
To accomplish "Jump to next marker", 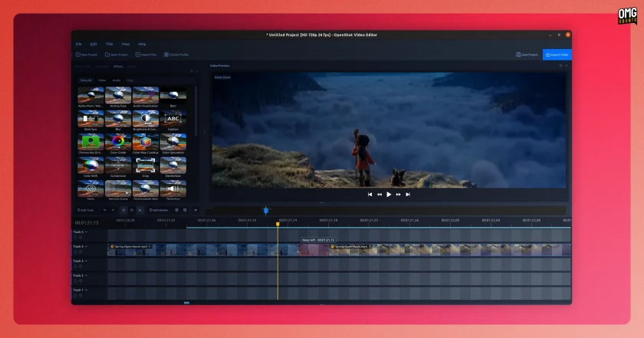I will pos(185,210).
